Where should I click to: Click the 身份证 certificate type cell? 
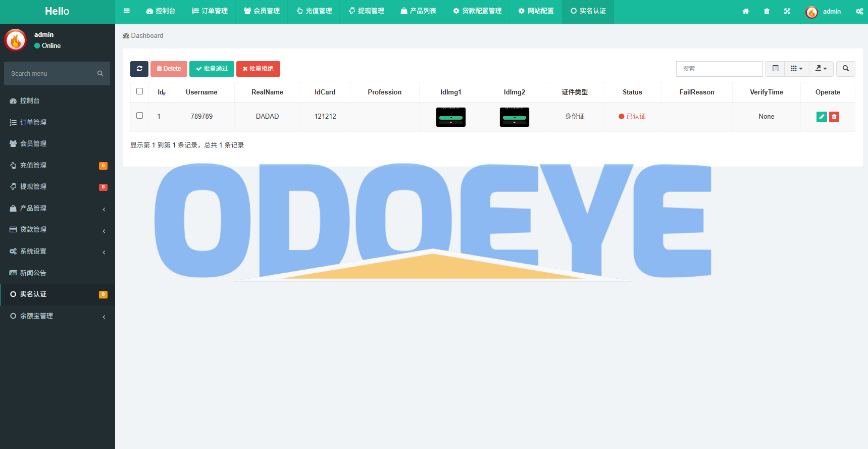(575, 117)
